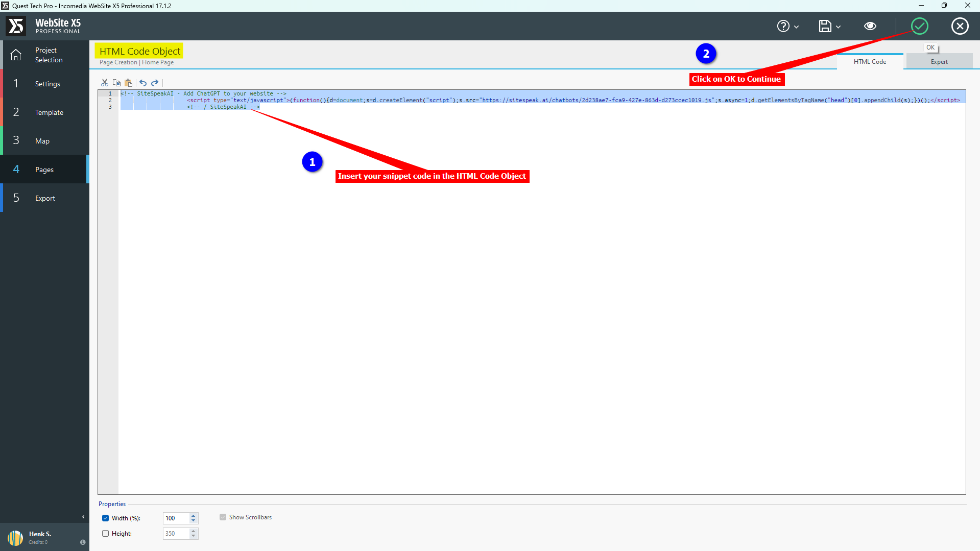This screenshot has width=980, height=551.
Task: Go to step 4 Pages
Action: pos(45,169)
